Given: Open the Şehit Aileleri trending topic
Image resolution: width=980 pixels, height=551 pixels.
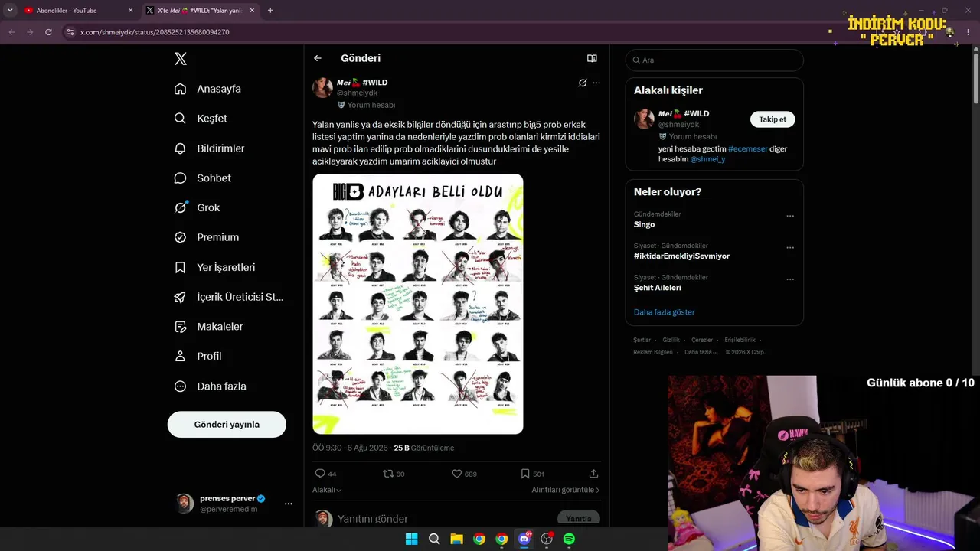Looking at the screenshot, I should 658,288.
